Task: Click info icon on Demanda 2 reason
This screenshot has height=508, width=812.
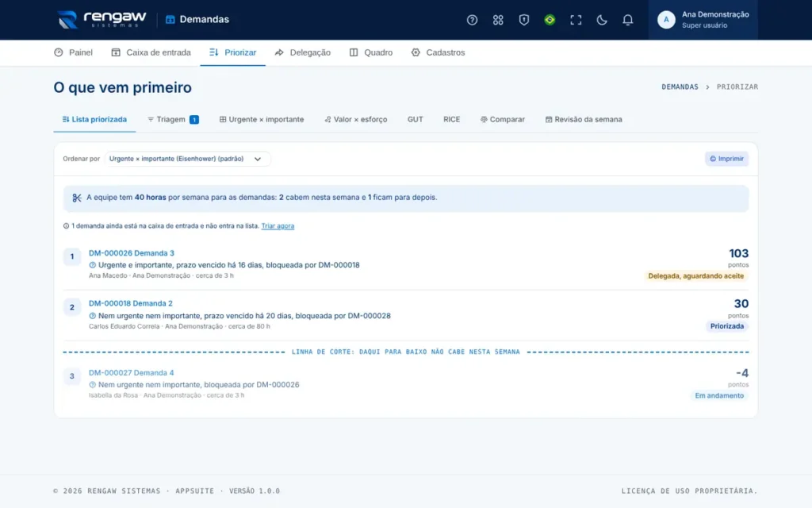Action: click(93, 316)
